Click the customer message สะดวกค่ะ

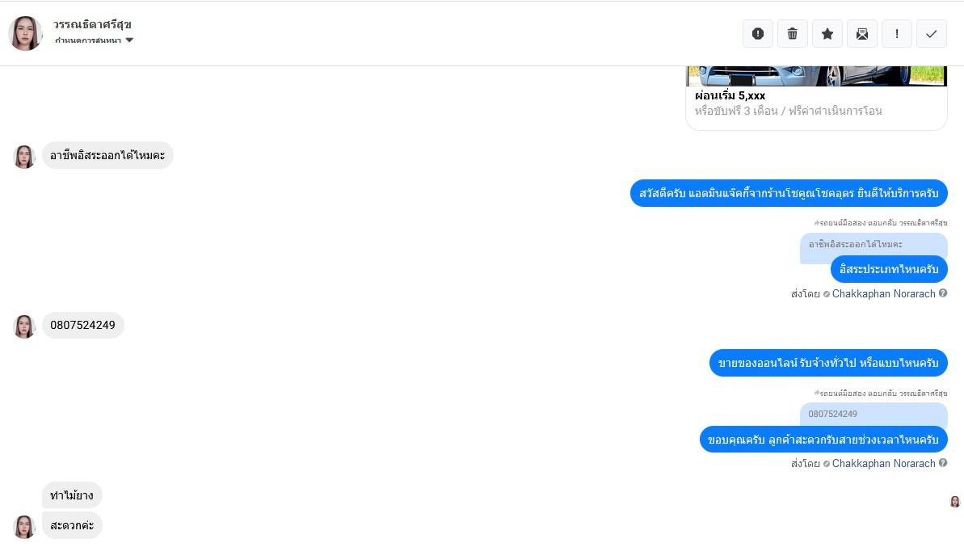(x=72, y=525)
